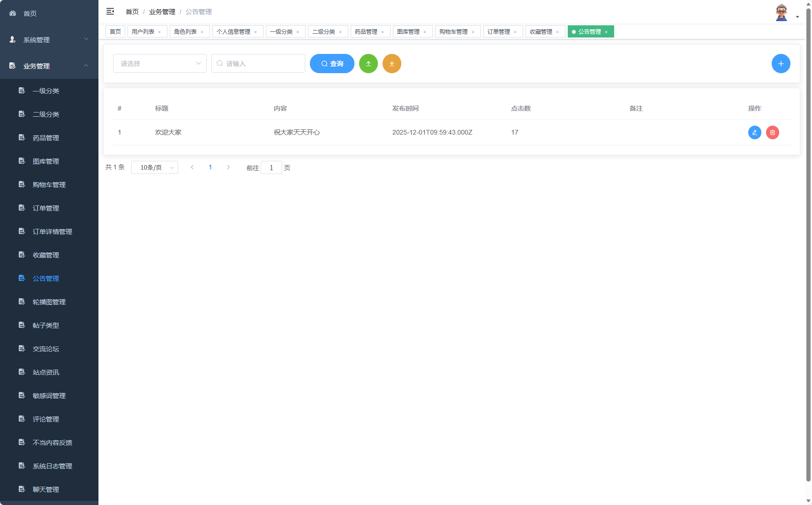Screen dimensions: 812x505
Task: Click the delete icon for announcement 欢迎大家
Action: (x=772, y=132)
